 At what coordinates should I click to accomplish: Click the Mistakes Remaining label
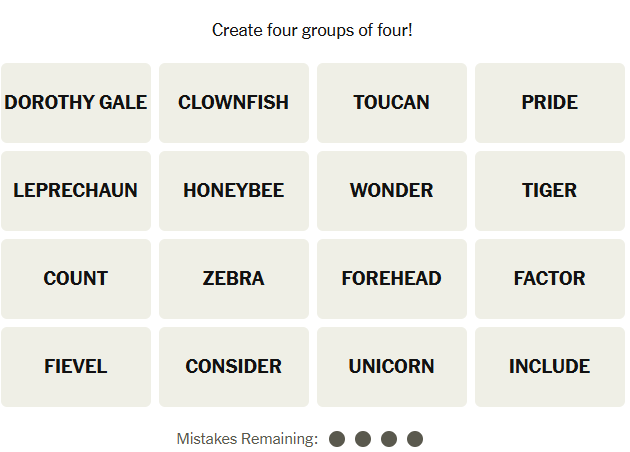pos(247,439)
